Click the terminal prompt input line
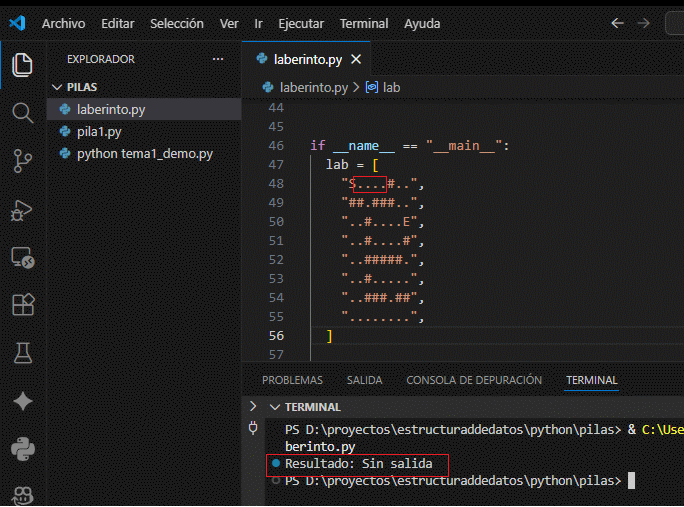684x507 pixels. pyautogui.click(x=631, y=481)
